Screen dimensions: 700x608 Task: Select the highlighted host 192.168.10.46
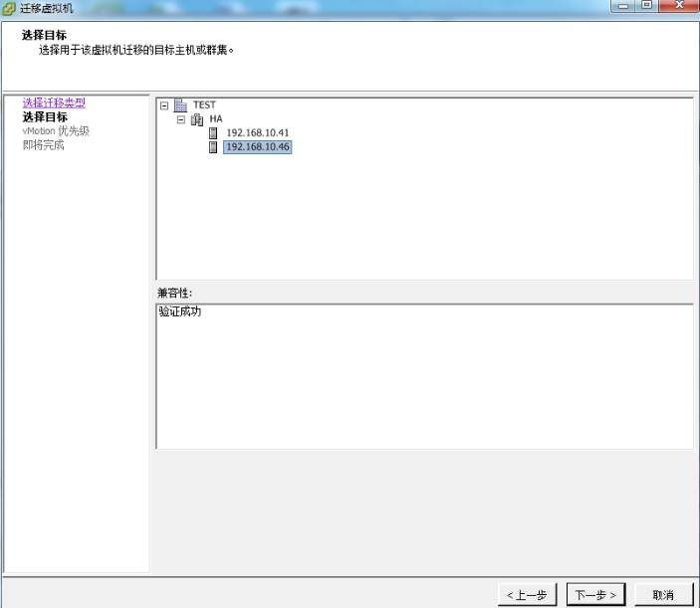[x=257, y=147]
